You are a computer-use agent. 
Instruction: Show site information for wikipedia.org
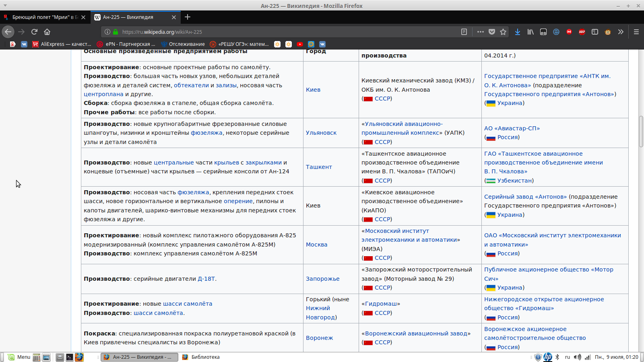coord(107,32)
